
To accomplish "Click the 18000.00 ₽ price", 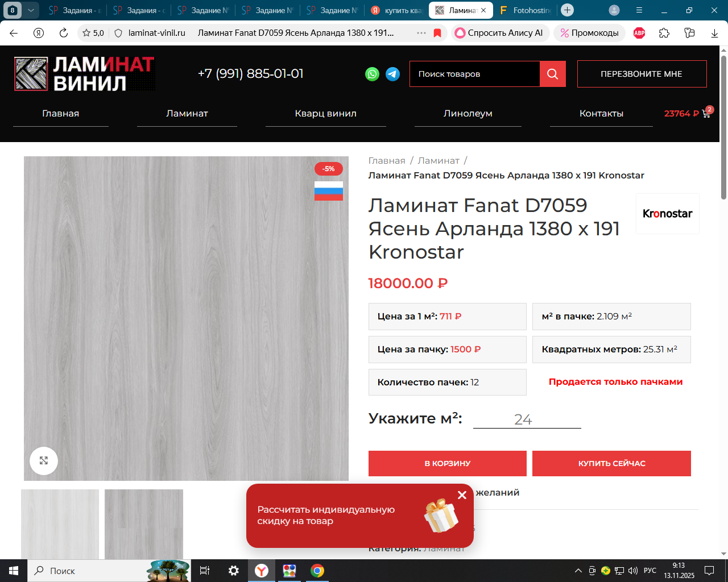I will pos(408,283).
